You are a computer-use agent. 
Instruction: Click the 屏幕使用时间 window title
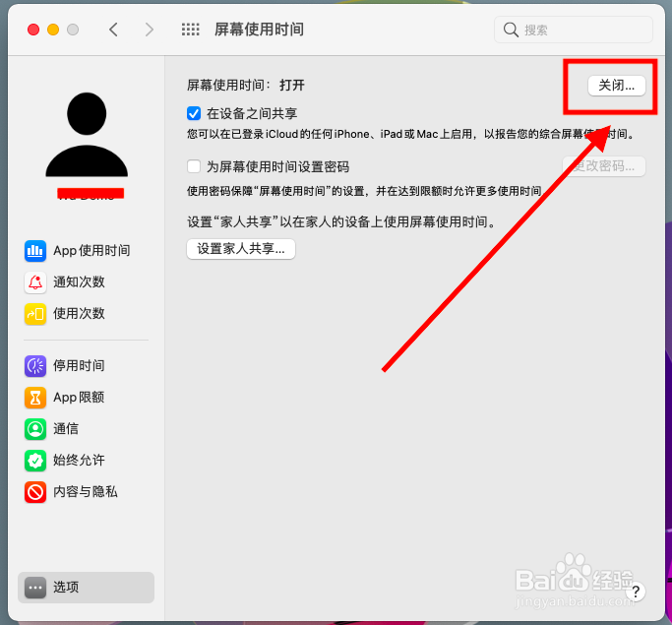point(260,30)
